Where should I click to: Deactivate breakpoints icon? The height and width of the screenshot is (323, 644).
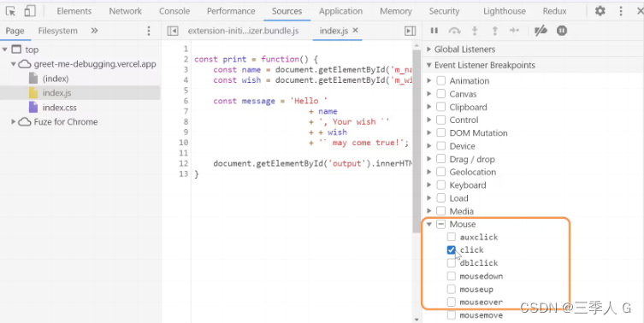(541, 31)
